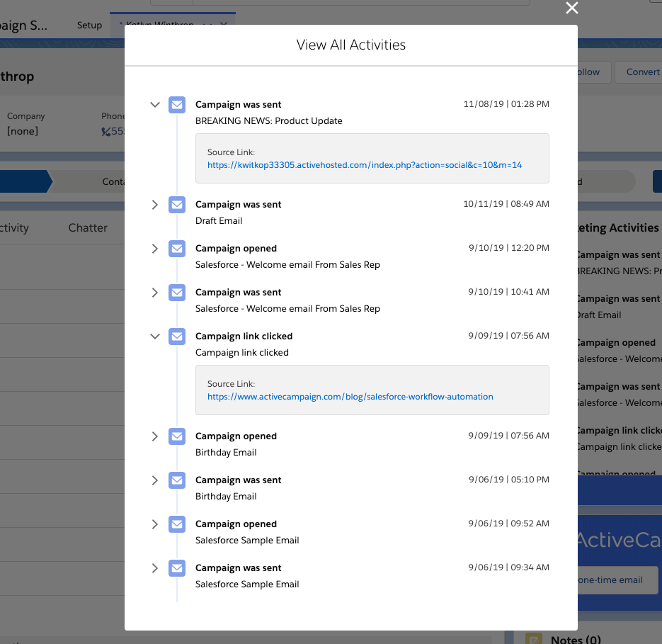Click the 'Campaign link clicked' bold title

(x=244, y=337)
